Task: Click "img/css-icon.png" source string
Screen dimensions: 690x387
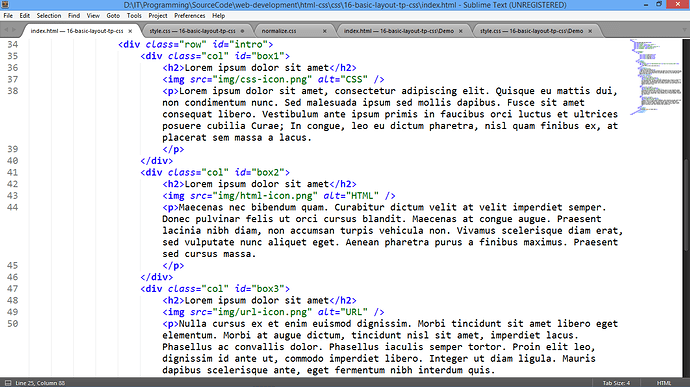Action: [262, 79]
